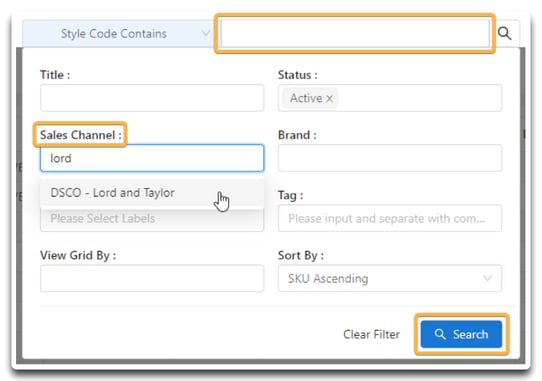This screenshot has width=542, height=381.
Task: Expand the Sort By chevron arrow
Action: point(487,278)
